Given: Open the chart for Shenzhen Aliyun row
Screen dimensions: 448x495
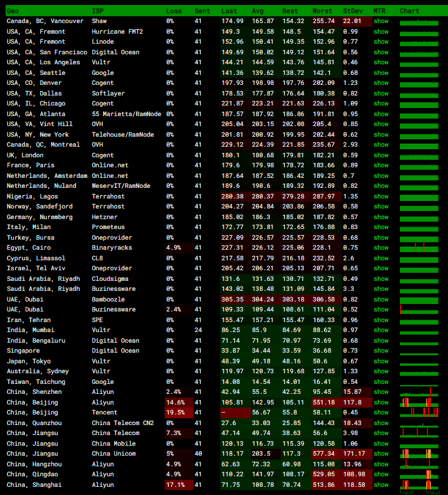Looking at the screenshot, I should (419, 392).
